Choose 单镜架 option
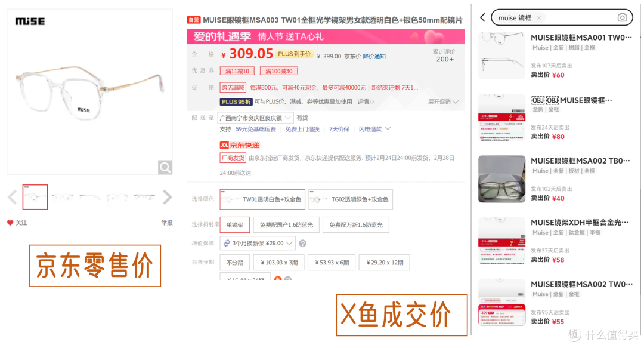The image size is (644, 348). 235,224
